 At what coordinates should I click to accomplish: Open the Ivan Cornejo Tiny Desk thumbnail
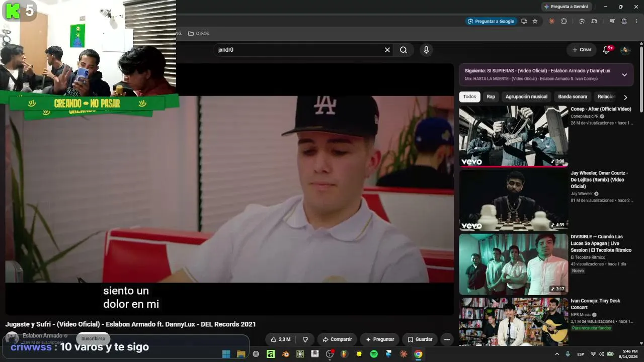[513, 322]
